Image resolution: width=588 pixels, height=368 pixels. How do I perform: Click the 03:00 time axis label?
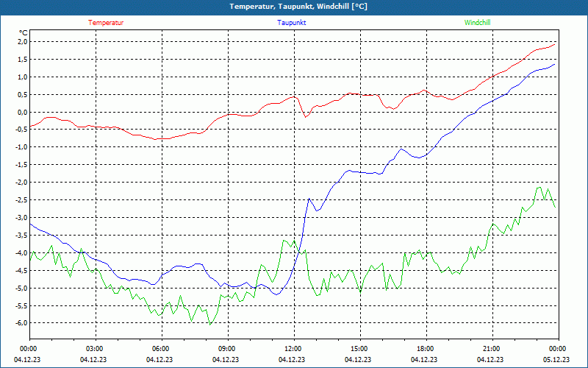click(96, 349)
